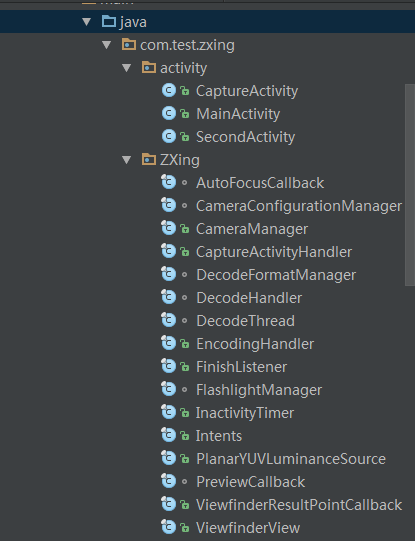Image resolution: width=415 pixels, height=541 pixels.
Task: Click the package-private dot beside AutoFocusCallback
Action: tap(185, 183)
